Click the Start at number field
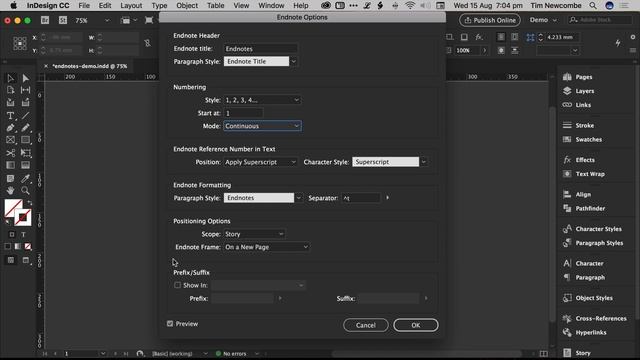This screenshot has width=640, height=360. (243, 113)
